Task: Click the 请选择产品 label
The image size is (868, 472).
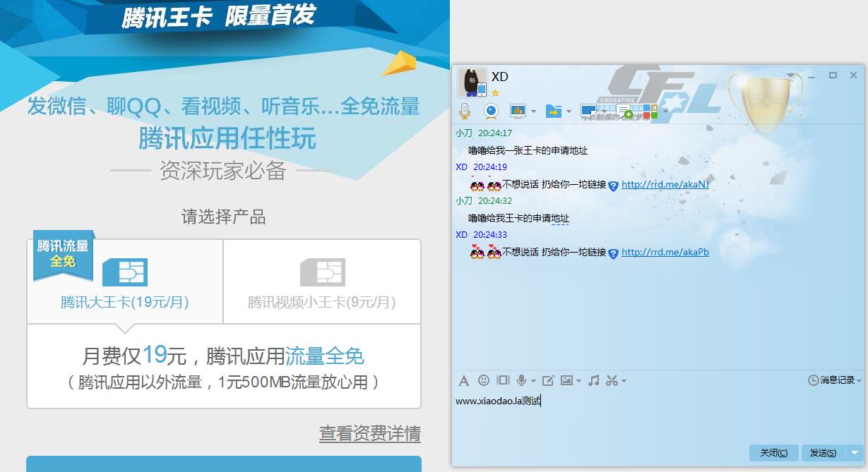Action: coord(224,217)
